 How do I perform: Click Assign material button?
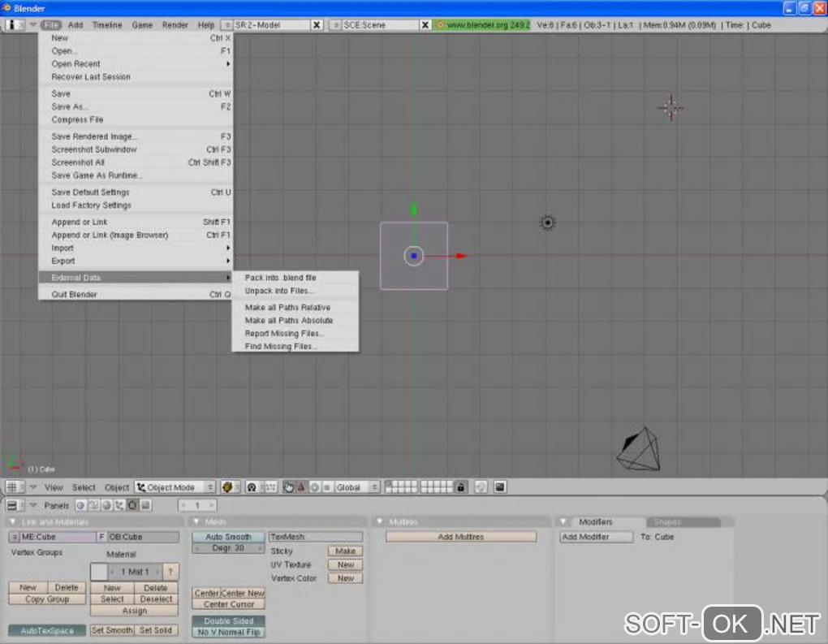(x=135, y=611)
